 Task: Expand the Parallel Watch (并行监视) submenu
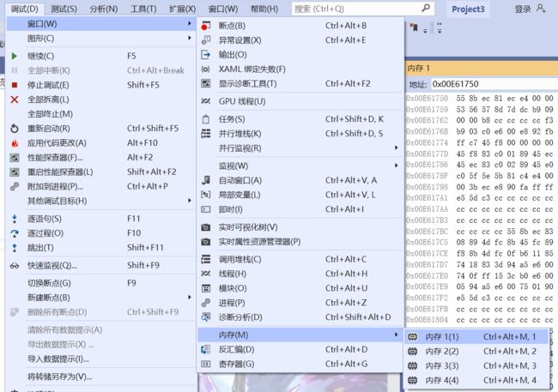(300, 148)
